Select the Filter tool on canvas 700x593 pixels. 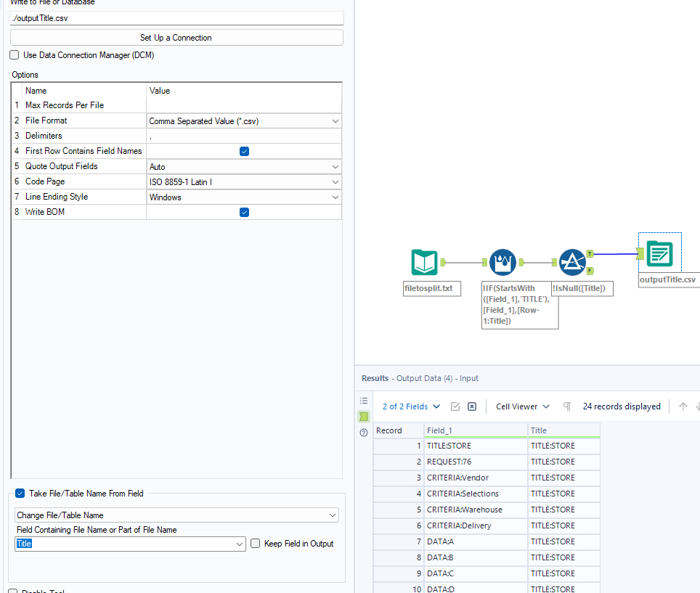point(573,263)
